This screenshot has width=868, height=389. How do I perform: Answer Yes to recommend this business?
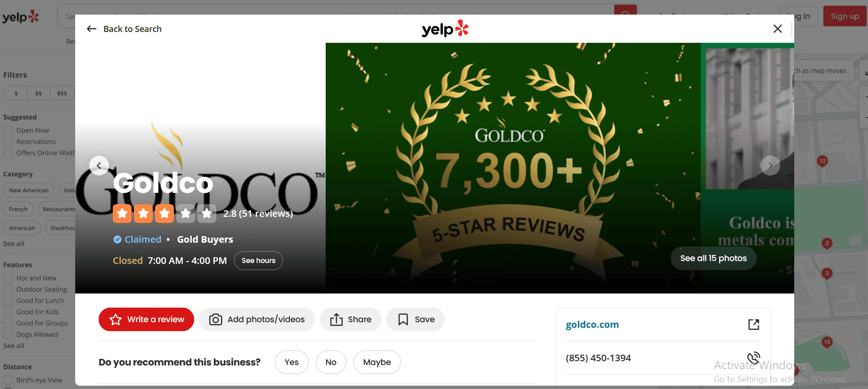[x=292, y=362]
